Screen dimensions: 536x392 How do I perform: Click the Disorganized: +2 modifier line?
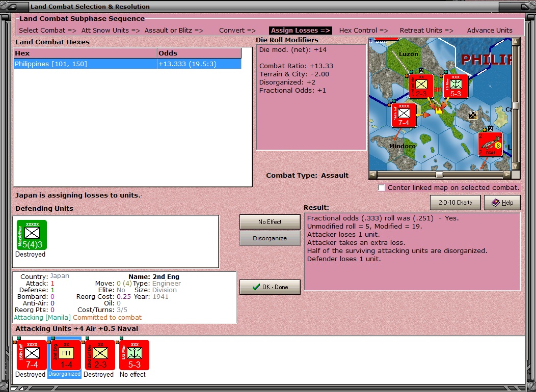(287, 82)
